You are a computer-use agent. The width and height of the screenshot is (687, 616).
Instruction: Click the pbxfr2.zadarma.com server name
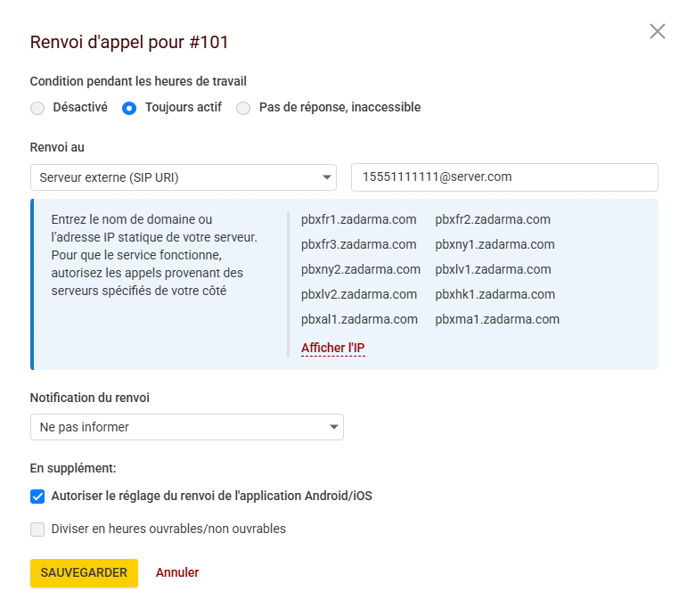pos(493,219)
